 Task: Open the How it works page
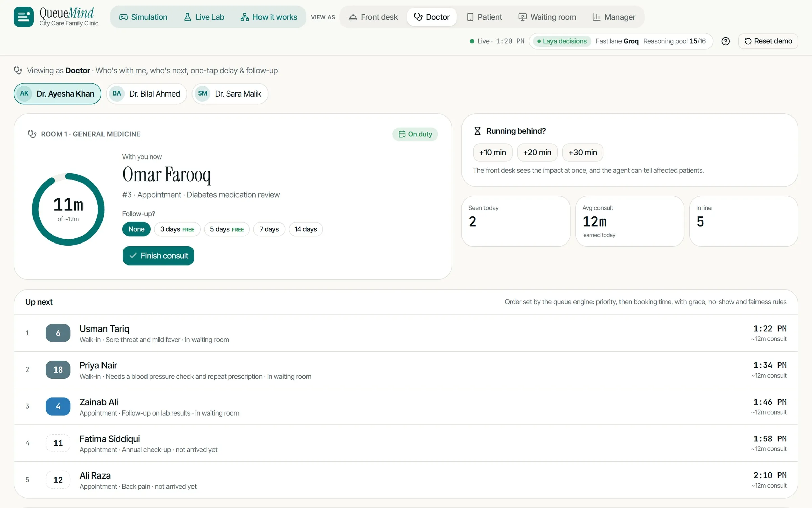[269, 17]
